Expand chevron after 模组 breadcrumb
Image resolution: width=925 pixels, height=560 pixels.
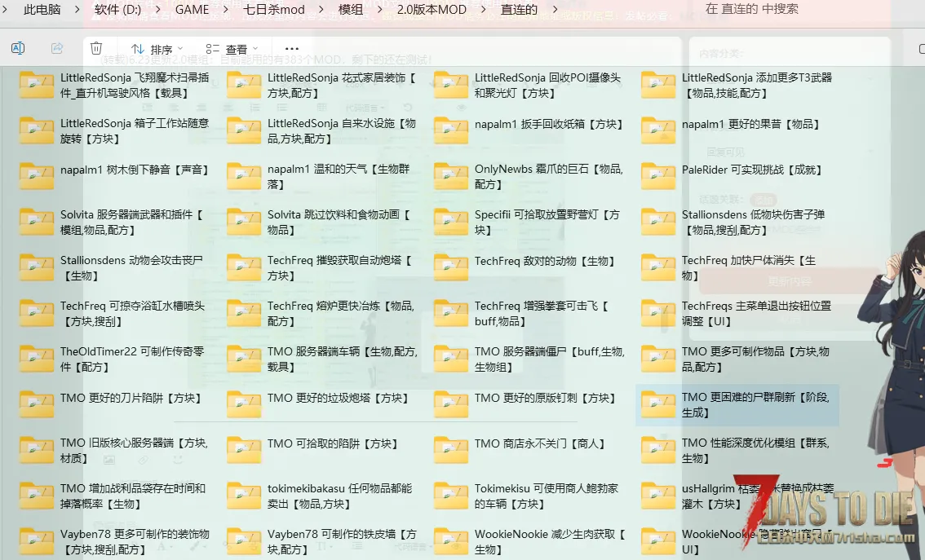pos(380,10)
